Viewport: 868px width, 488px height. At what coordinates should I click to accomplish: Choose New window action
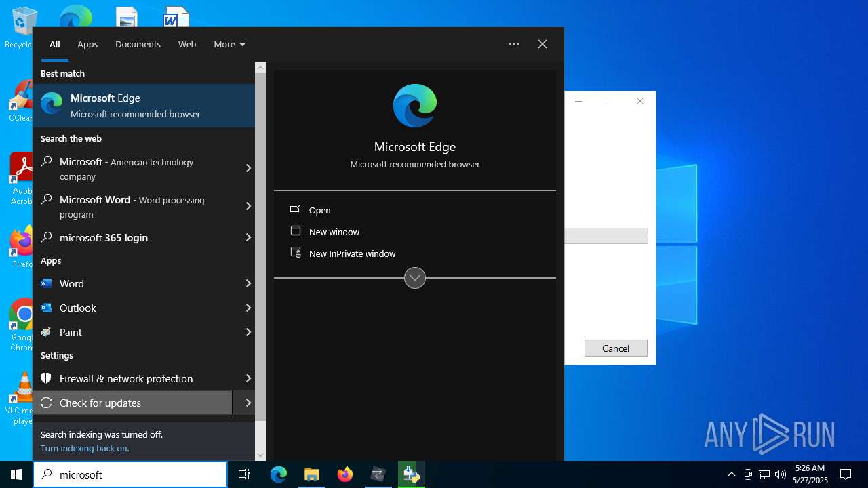pos(334,232)
